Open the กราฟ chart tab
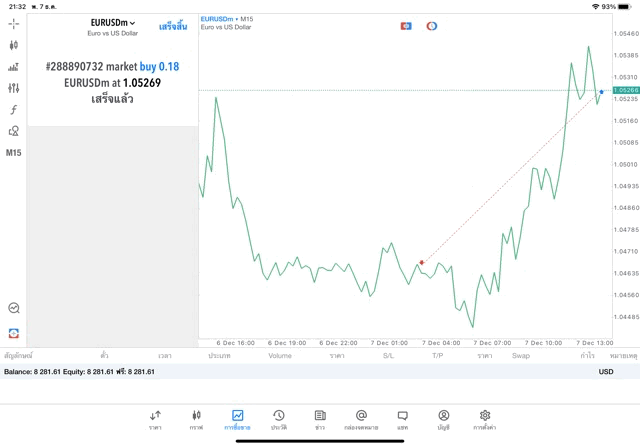This screenshot has width=640, height=447. coord(196,420)
